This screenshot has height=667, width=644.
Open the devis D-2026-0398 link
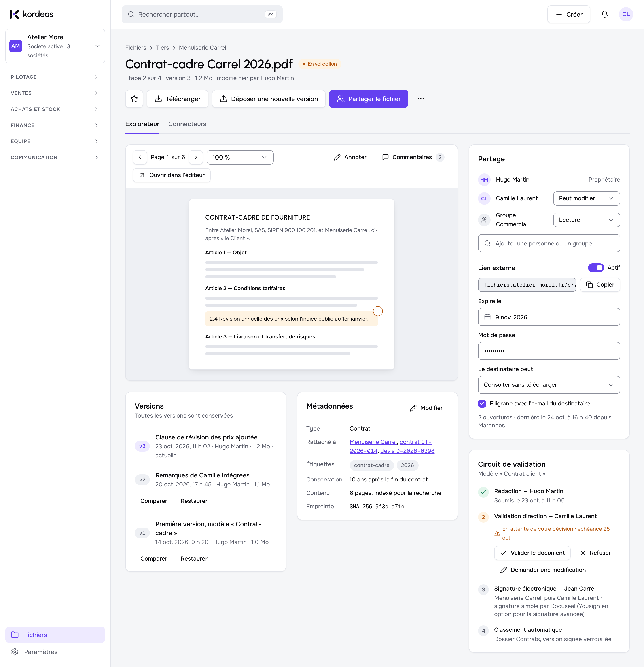point(407,451)
